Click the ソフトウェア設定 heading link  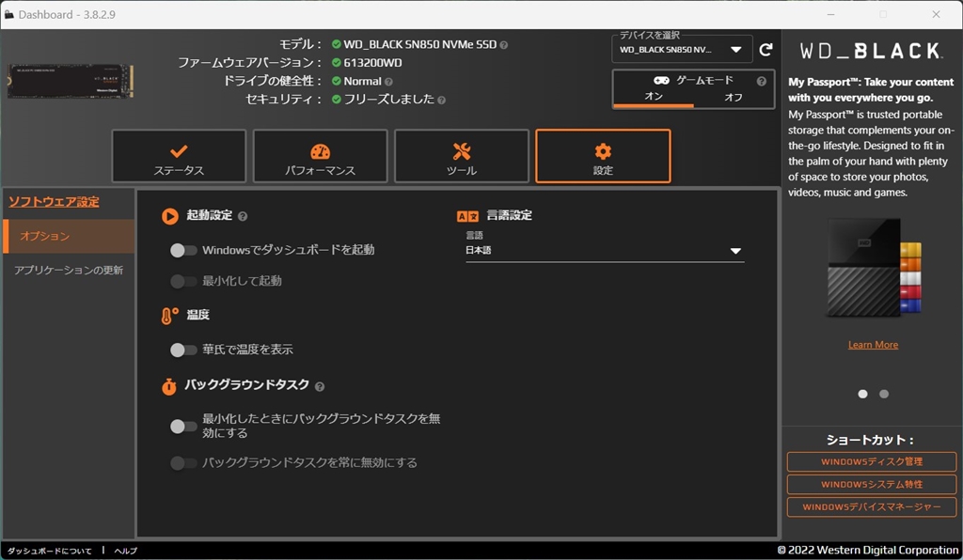point(54,202)
